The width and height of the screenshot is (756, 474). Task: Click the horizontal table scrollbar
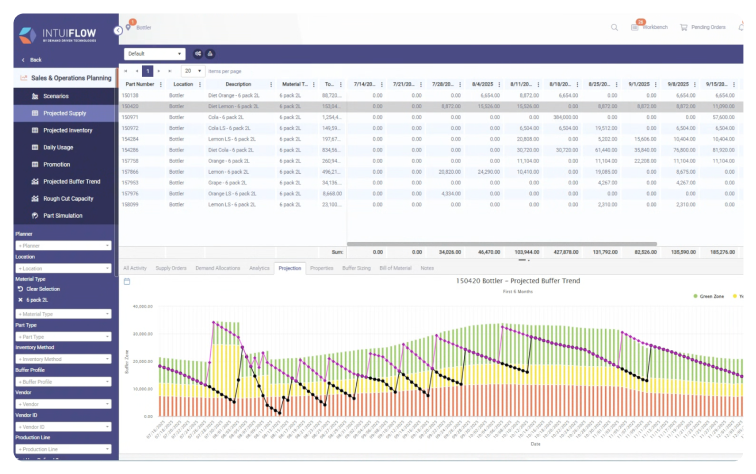pos(502,244)
